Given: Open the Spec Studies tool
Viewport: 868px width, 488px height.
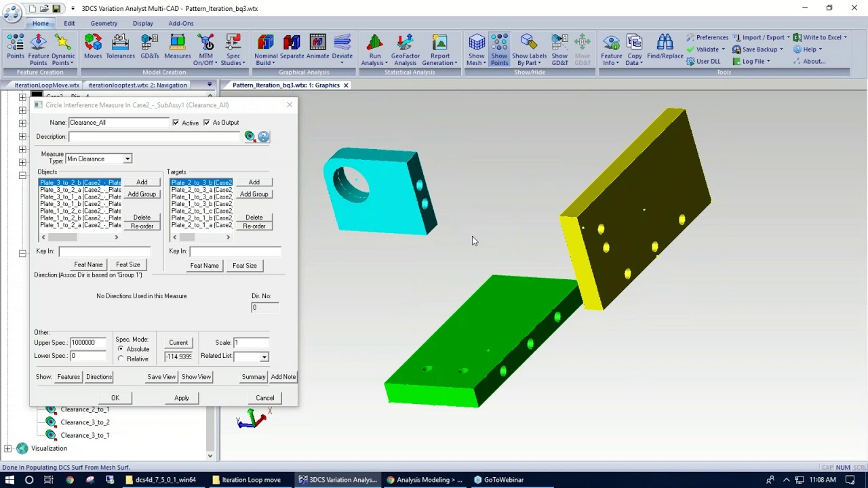Looking at the screenshot, I should [x=233, y=50].
